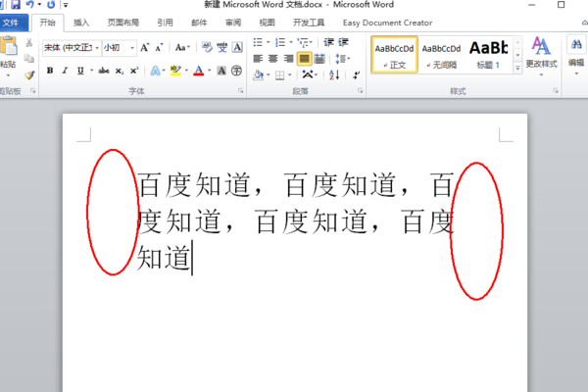Open the Phonetic Guide (wén) tool
The width and height of the screenshot is (588, 392).
[222, 47]
